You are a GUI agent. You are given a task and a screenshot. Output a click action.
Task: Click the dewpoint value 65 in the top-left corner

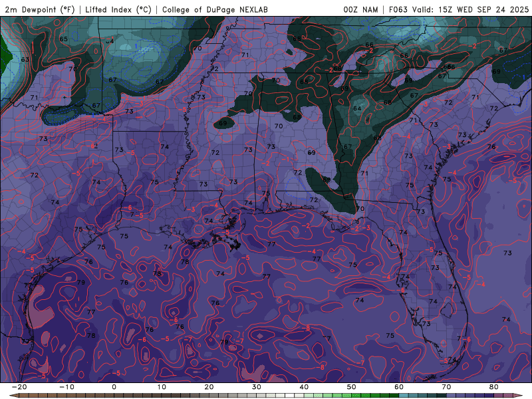coord(63,39)
